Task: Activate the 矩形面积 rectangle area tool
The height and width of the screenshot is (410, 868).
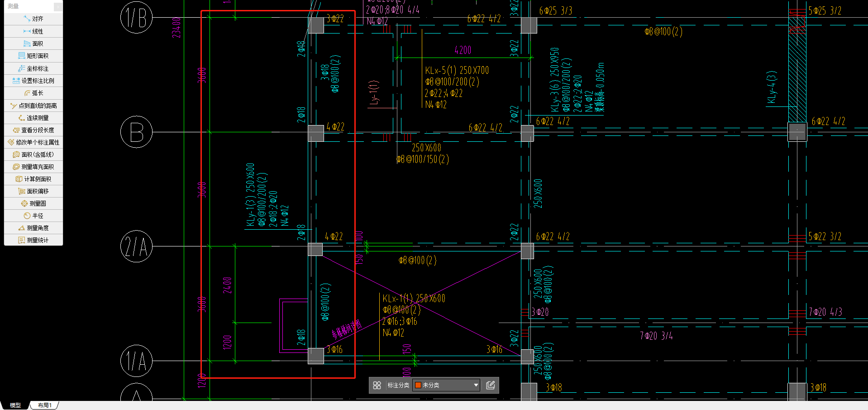Action: (x=33, y=56)
